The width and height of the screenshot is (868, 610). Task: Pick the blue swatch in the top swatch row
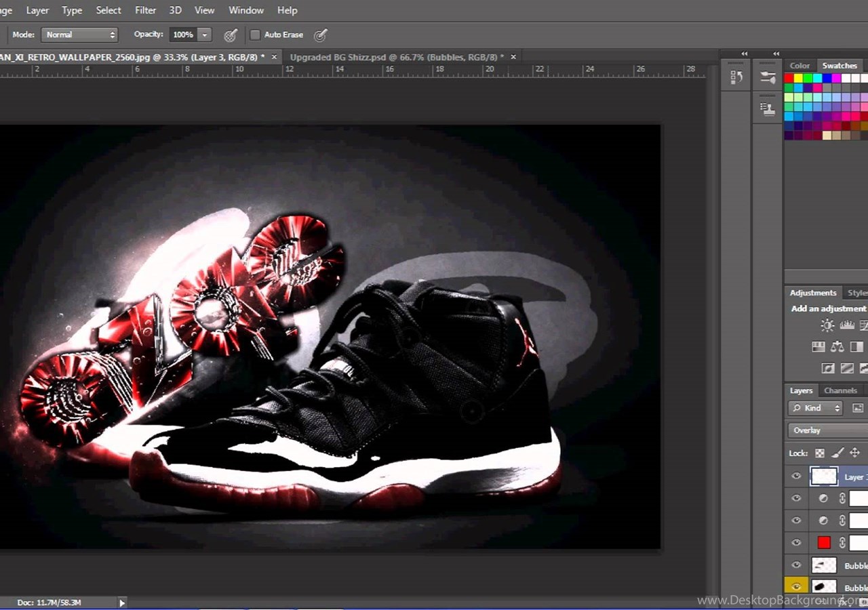827,79
